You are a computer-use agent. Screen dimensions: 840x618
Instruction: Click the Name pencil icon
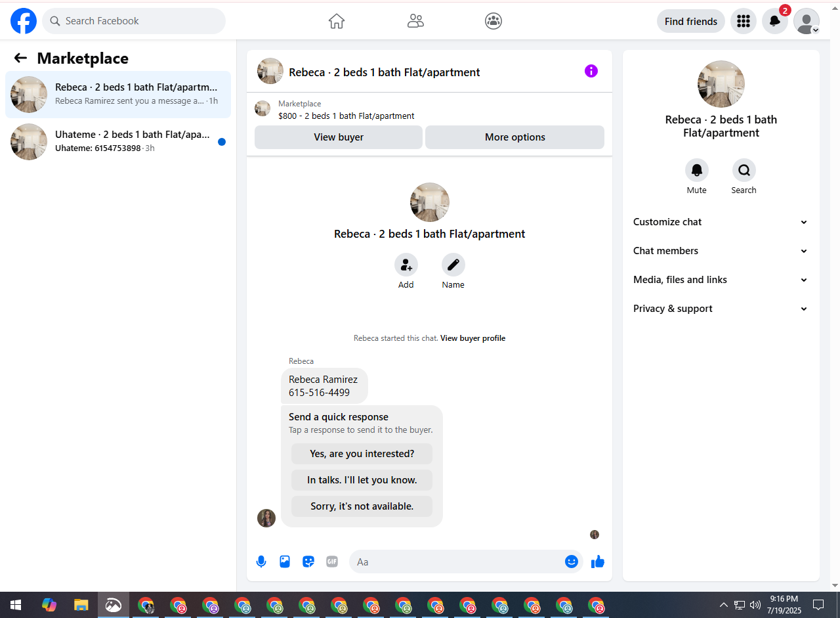pos(453,265)
